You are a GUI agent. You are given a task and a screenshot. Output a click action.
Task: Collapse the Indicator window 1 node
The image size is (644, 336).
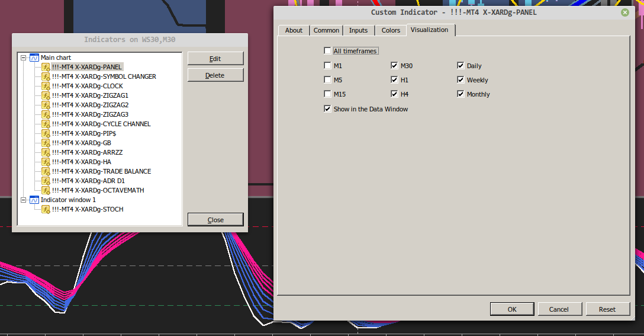[x=24, y=200]
